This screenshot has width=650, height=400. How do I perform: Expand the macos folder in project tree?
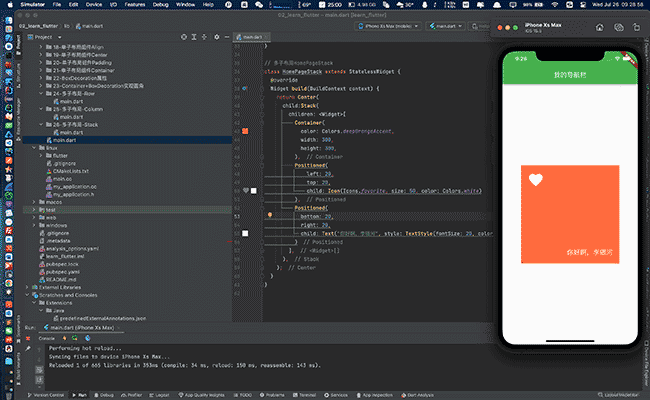click(x=34, y=202)
